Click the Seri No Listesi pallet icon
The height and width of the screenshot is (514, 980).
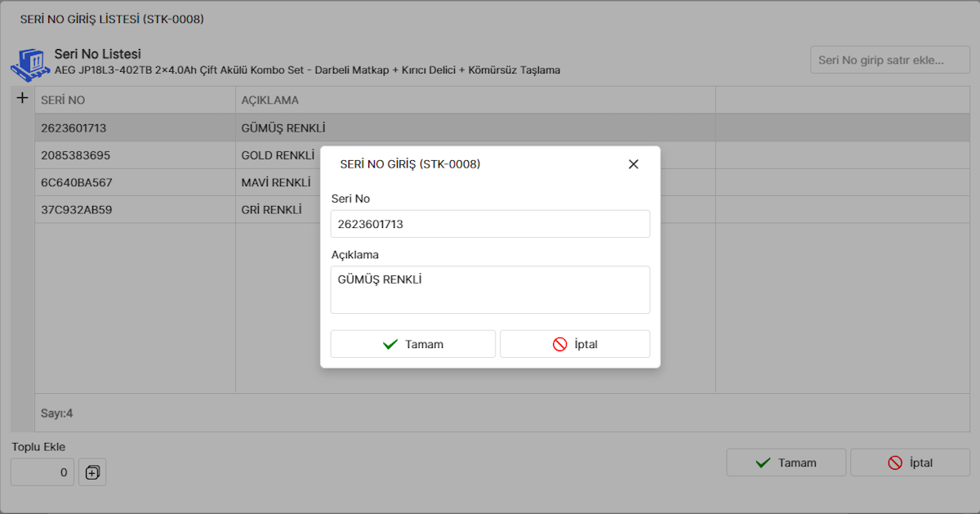[x=29, y=63]
